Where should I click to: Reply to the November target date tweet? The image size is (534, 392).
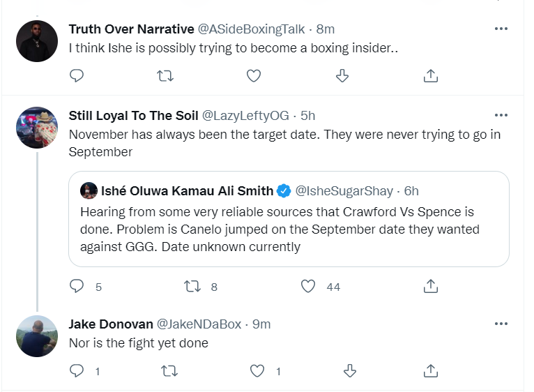point(77,286)
